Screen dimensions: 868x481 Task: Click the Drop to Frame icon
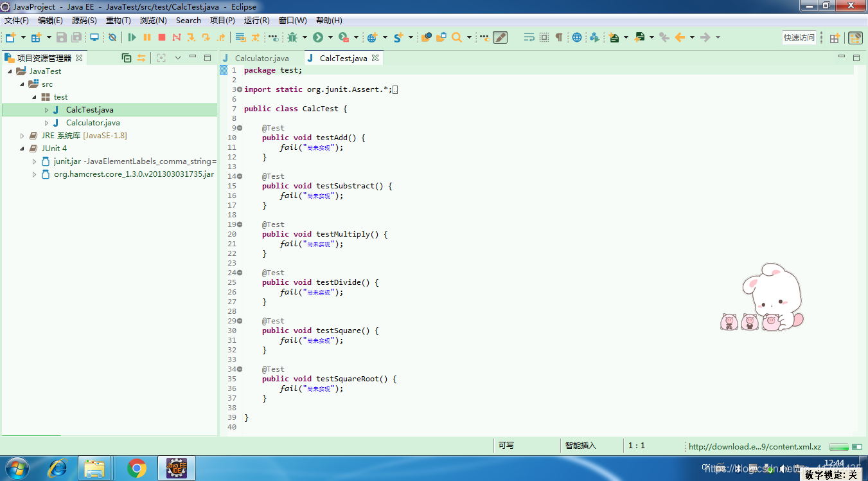coord(240,37)
